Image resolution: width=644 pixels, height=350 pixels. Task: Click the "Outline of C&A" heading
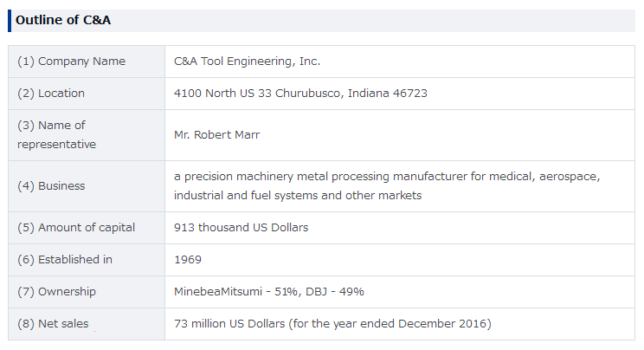63,20
